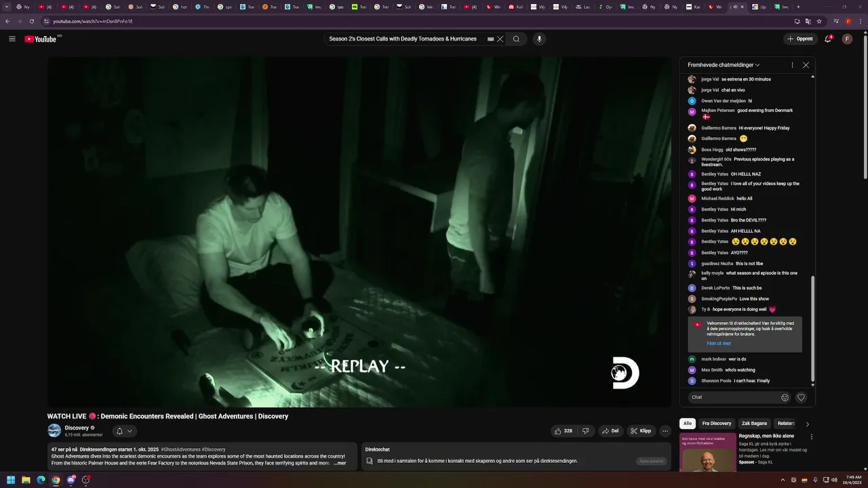The image size is (868, 488).
Task: Open the #GhostAdventures hashtag
Action: click(180, 449)
